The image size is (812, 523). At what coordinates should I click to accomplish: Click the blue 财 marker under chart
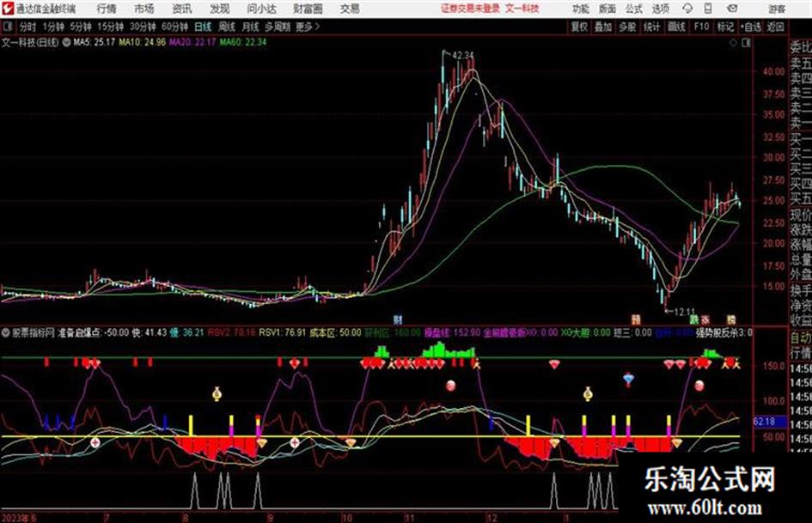(398, 319)
